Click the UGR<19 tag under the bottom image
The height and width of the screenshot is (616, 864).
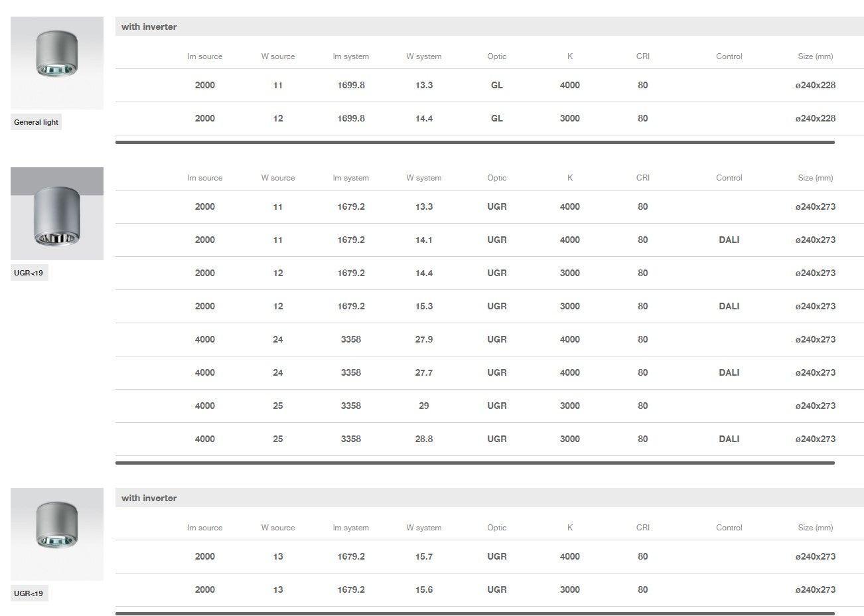point(29,593)
